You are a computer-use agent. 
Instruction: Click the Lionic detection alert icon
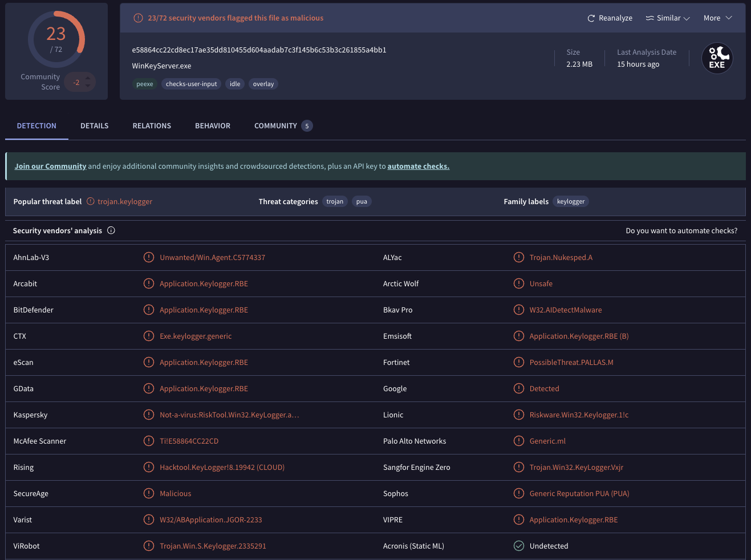tap(519, 415)
